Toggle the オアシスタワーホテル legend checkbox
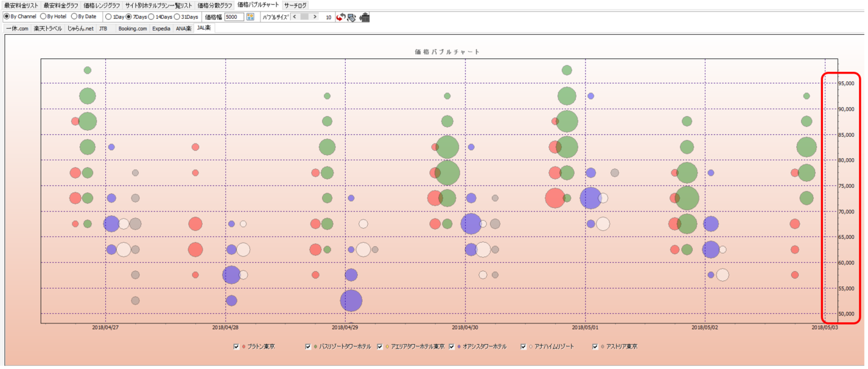The image size is (868, 369). click(x=452, y=347)
